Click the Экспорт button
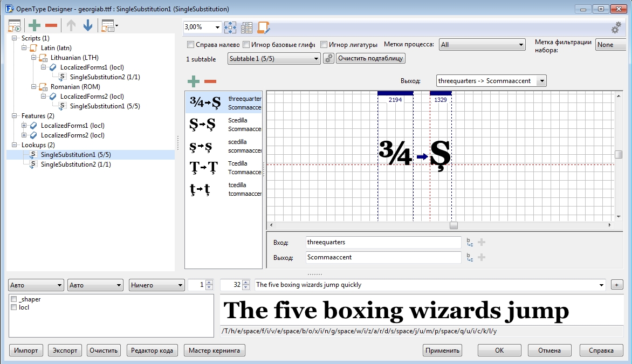632x364 pixels. tap(65, 351)
